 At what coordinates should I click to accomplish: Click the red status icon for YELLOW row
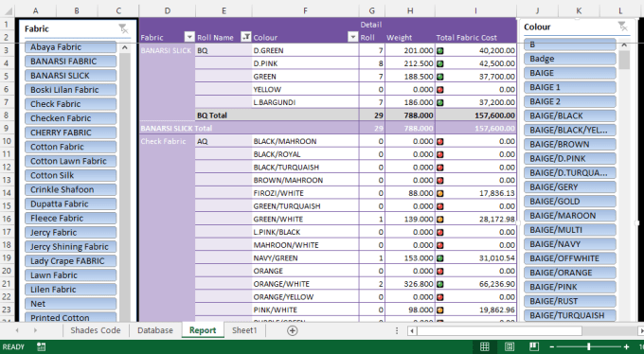point(439,90)
